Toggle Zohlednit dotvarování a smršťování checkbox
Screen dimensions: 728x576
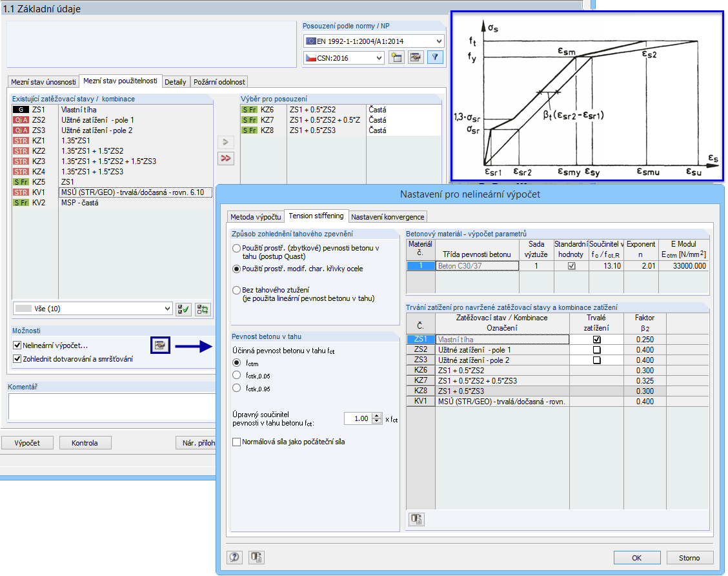[x=17, y=359]
